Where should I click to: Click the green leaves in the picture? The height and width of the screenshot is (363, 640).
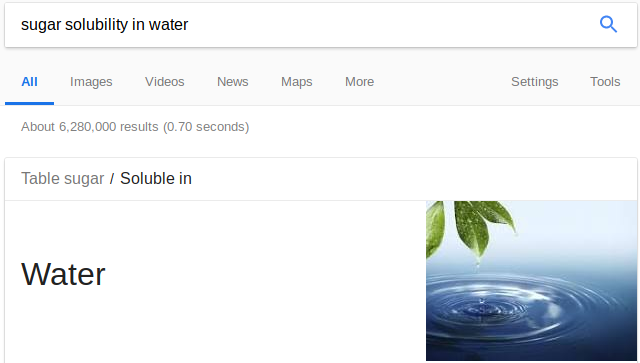click(x=469, y=227)
